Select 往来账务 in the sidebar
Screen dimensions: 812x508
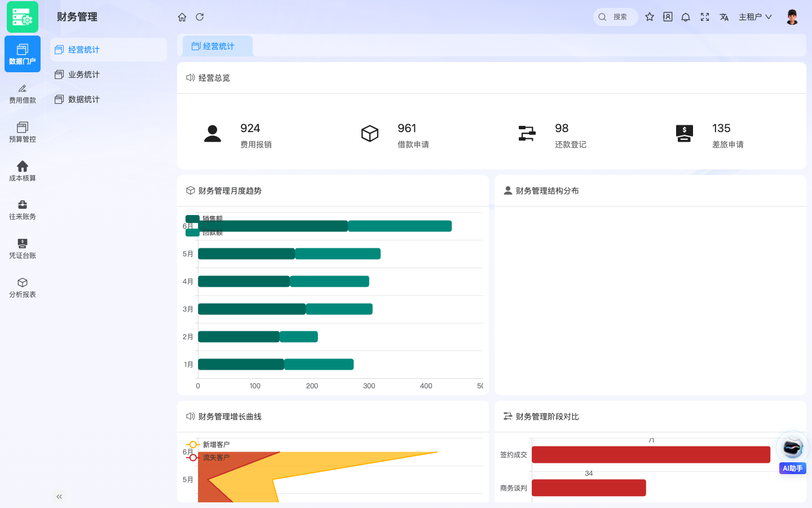23,210
